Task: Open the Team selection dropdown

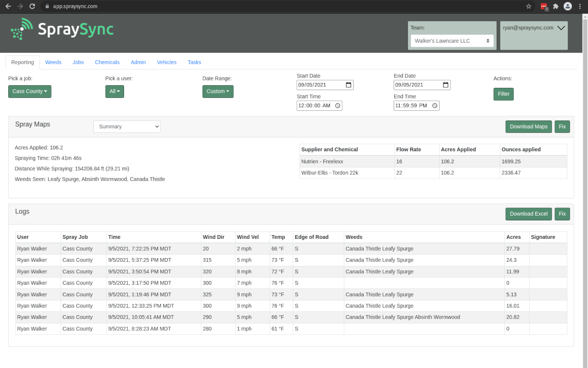Action: 452,40
